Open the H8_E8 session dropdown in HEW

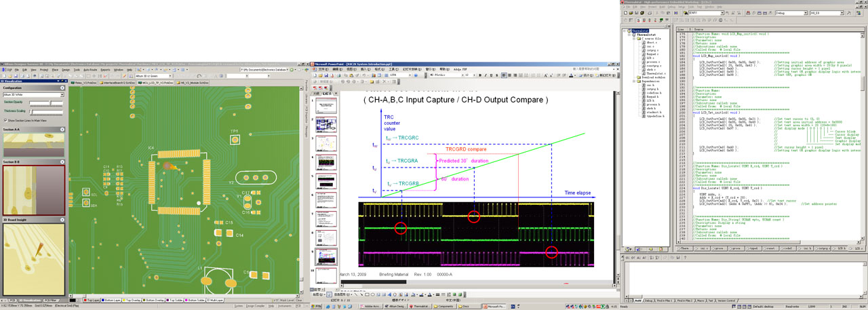pos(842,13)
